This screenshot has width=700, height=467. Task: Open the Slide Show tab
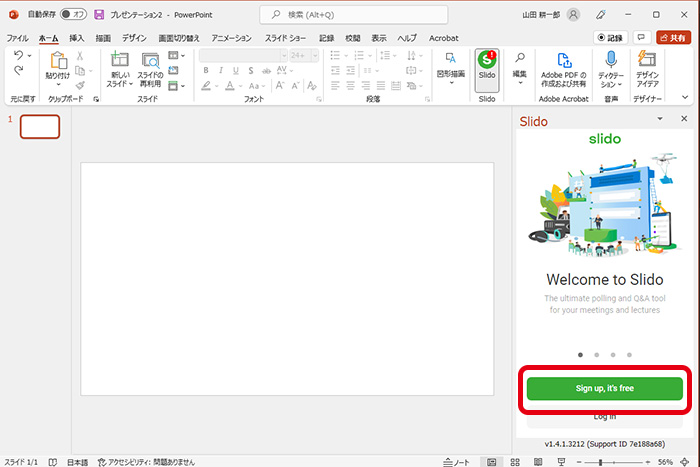[x=286, y=38]
